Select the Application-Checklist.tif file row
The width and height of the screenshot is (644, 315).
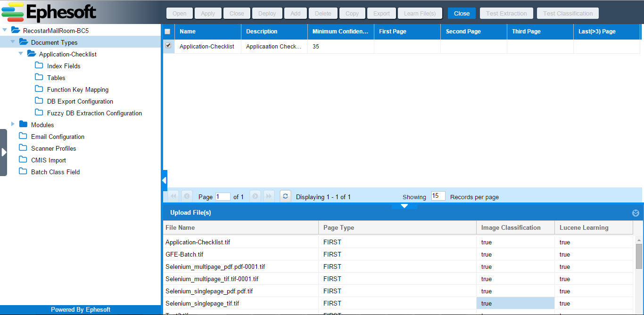(x=398, y=242)
